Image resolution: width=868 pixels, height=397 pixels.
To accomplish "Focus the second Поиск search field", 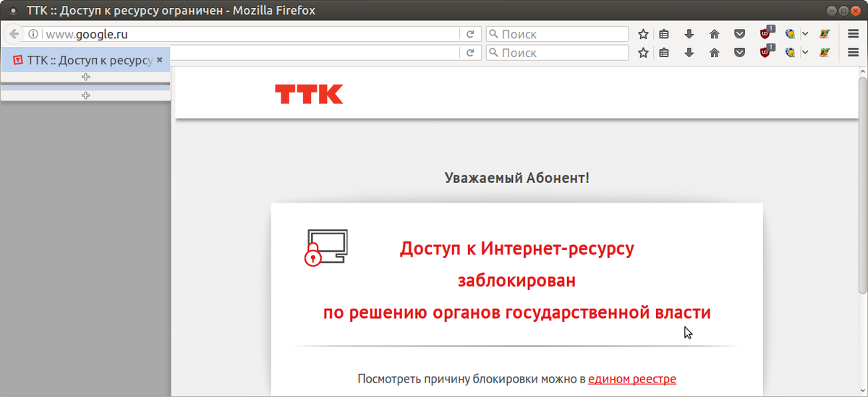I will click(557, 53).
